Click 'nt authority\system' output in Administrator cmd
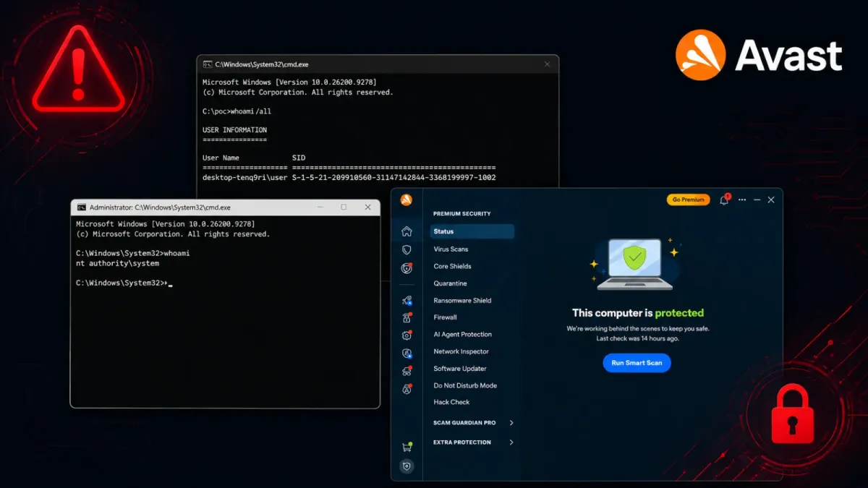The width and height of the screenshot is (868, 488). 117,264
